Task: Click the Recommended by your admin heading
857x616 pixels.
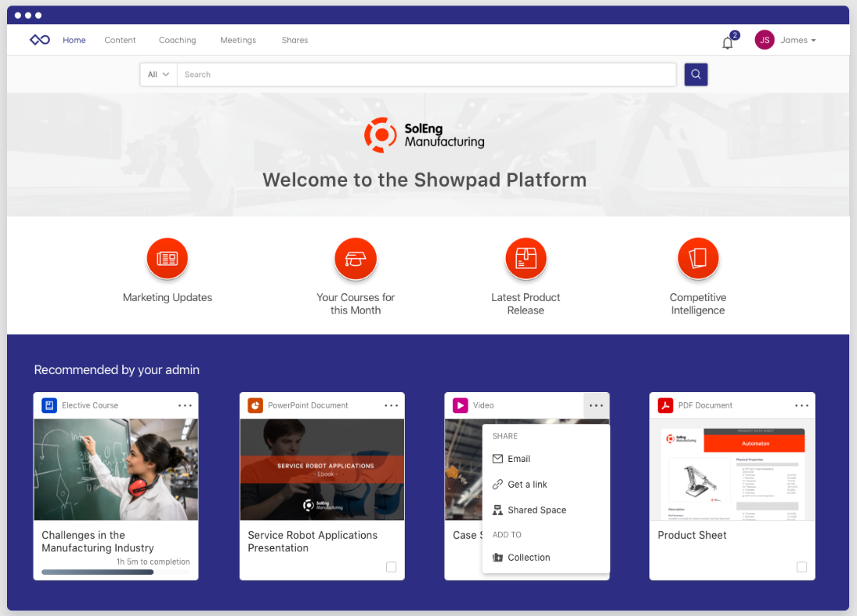Action: [x=117, y=369]
